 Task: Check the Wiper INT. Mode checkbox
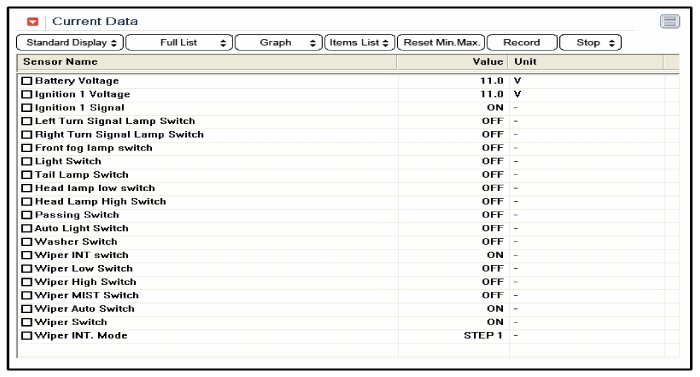click(27, 335)
